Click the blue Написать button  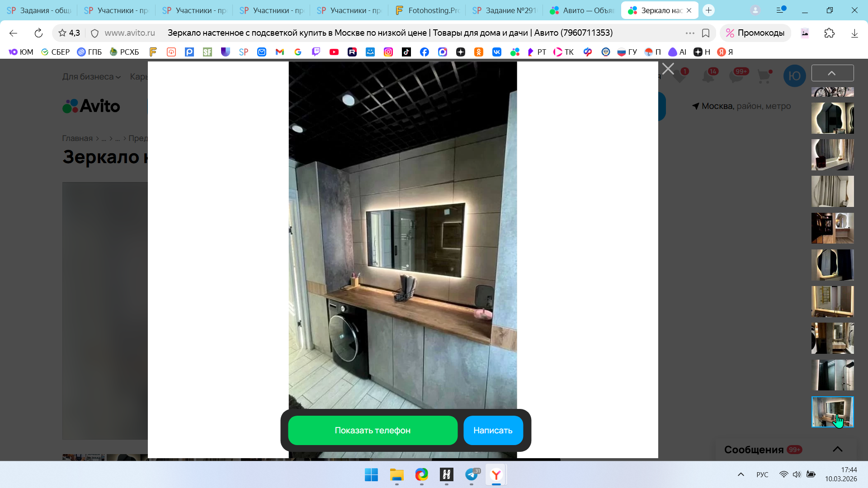[493, 431]
